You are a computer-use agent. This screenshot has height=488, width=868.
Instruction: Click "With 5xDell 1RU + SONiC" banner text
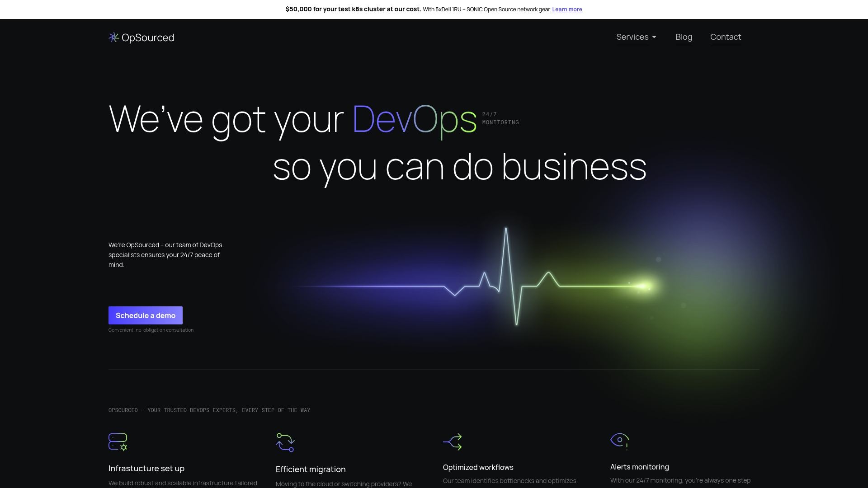487,9
